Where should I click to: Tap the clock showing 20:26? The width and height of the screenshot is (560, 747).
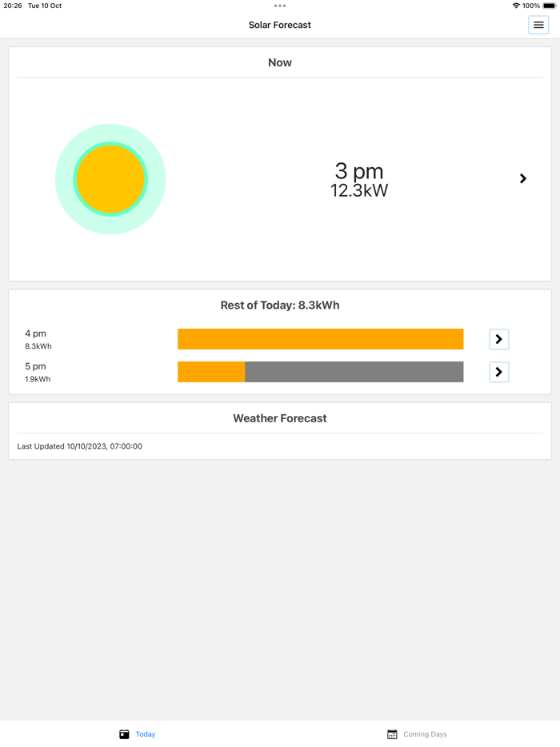click(x=11, y=5)
